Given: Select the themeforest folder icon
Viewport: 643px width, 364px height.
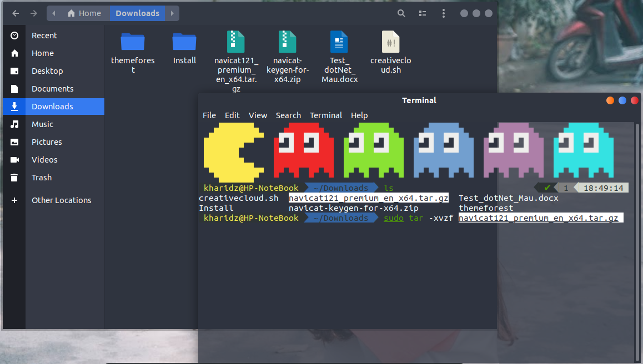Looking at the screenshot, I should (133, 42).
